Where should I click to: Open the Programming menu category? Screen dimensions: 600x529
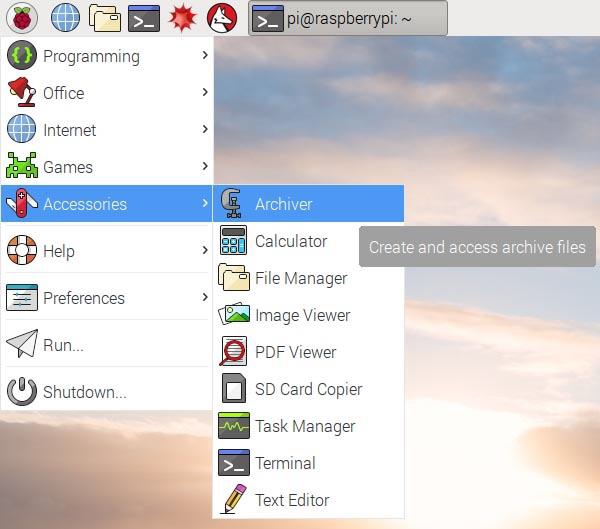click(107, 55)
